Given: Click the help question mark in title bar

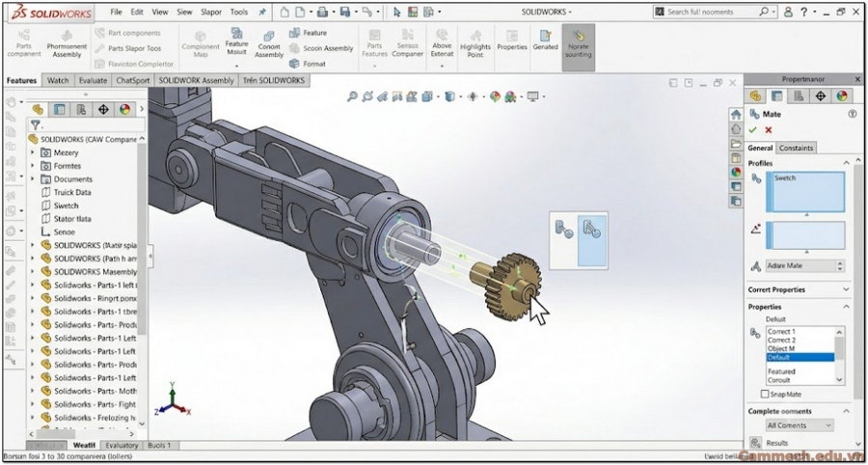Looking at the screenshot, I should click(x=803, y=12).
